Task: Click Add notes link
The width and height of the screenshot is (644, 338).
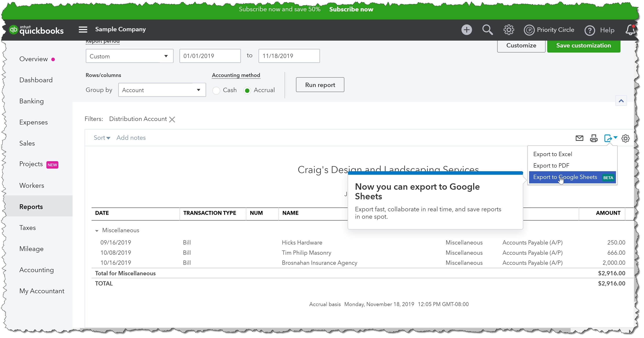Action: pos(131,138)
